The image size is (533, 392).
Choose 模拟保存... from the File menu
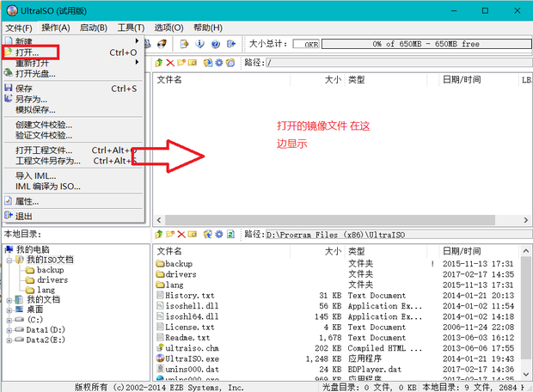tap(73, 110)
